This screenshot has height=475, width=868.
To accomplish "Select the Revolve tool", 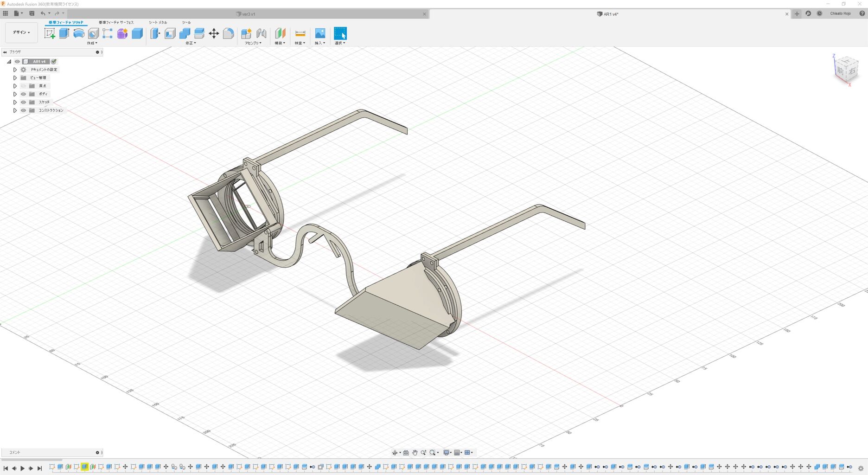I will pos(79,33).
